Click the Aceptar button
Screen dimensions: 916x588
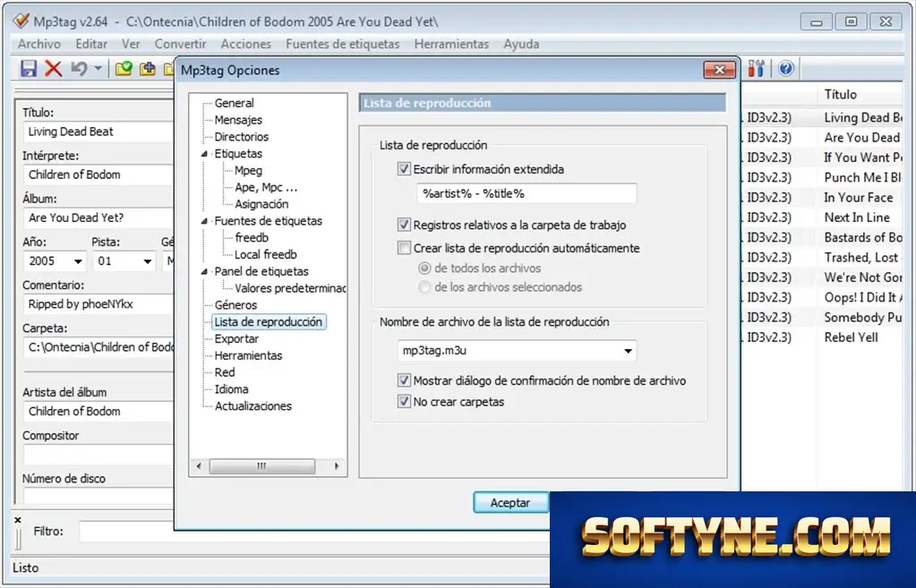[x=510, y=503]
